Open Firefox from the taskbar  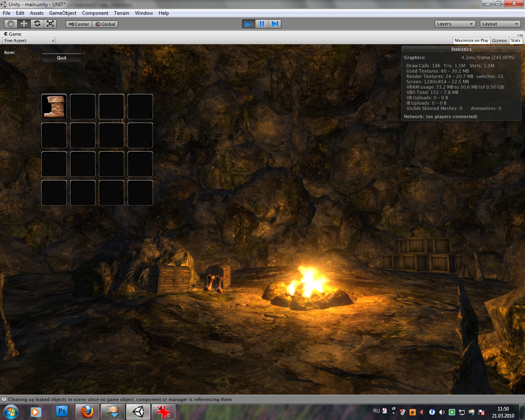pyautogui.click(x=87, y=411)
